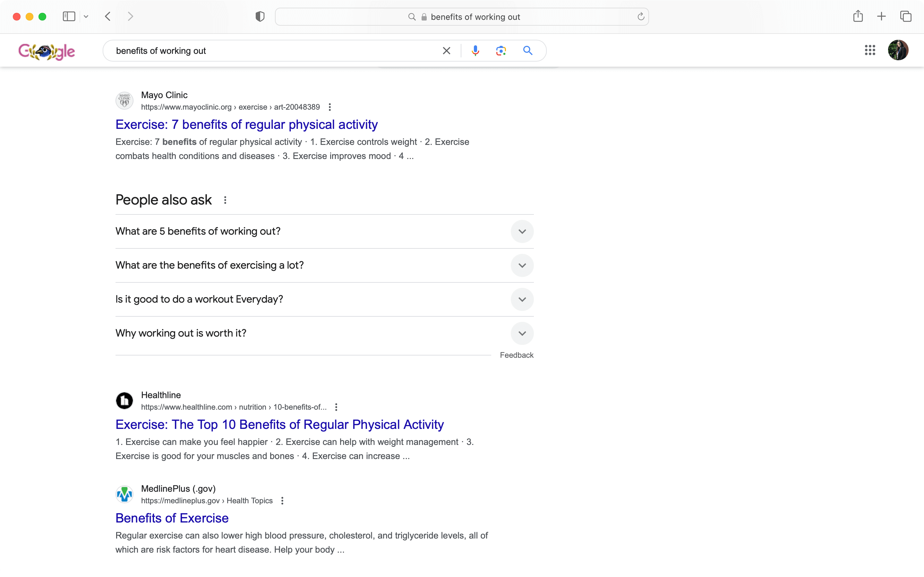Screen dimensions: 924x577
Task: Expand "What are the benefits of exercising a lot?"
Action: 324,265
